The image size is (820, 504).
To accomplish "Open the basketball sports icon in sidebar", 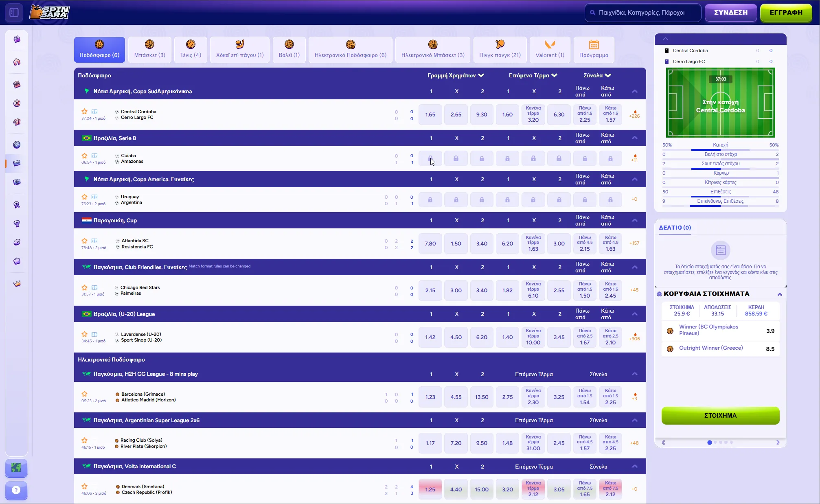I will tap(17, 145).
